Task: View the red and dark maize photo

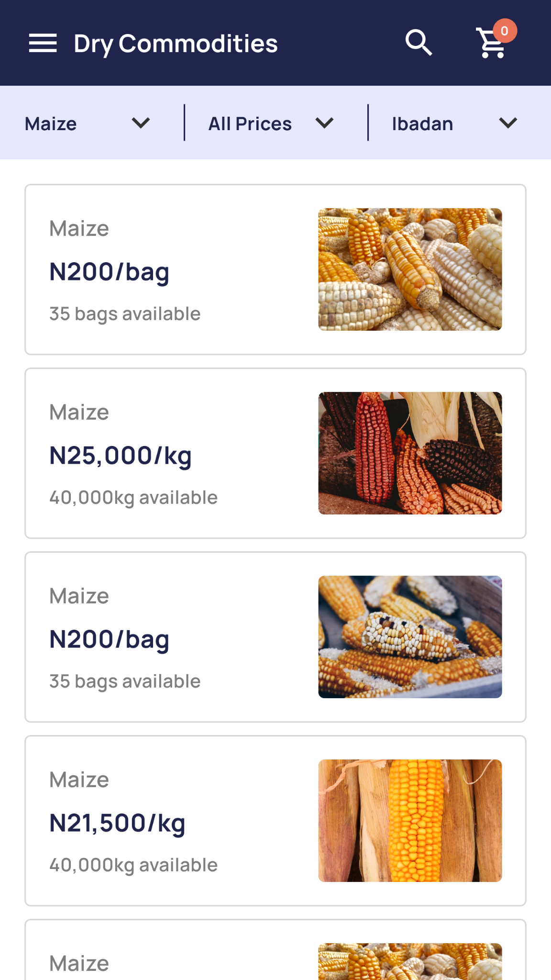Action: tap(410, 453)
